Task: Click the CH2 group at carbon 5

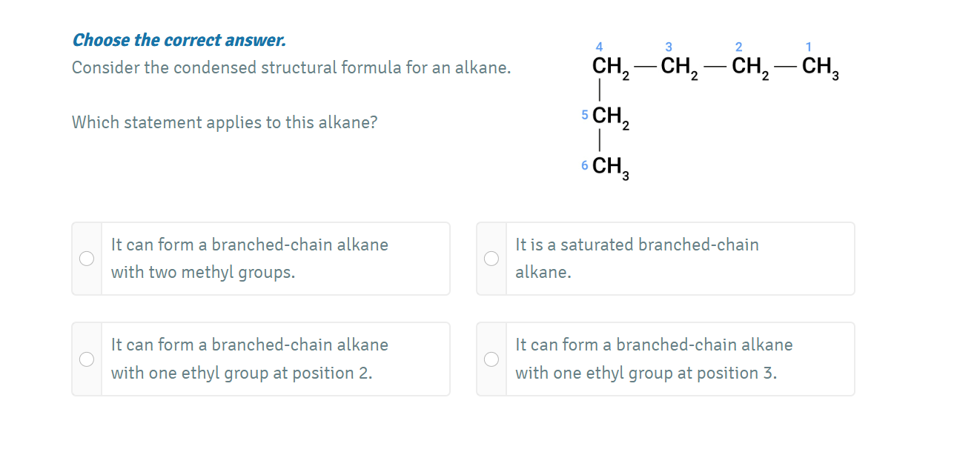Action: (x=609, y=117)
